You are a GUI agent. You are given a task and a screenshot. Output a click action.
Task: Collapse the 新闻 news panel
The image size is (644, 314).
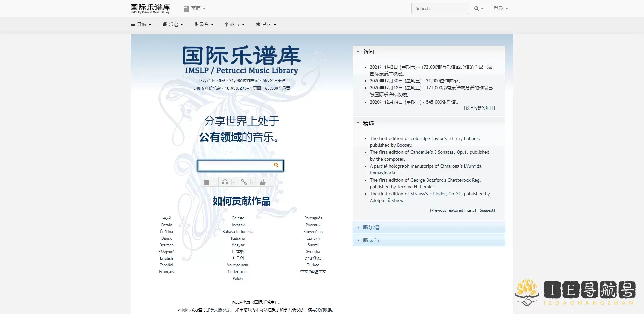click(x=358, y=52)
